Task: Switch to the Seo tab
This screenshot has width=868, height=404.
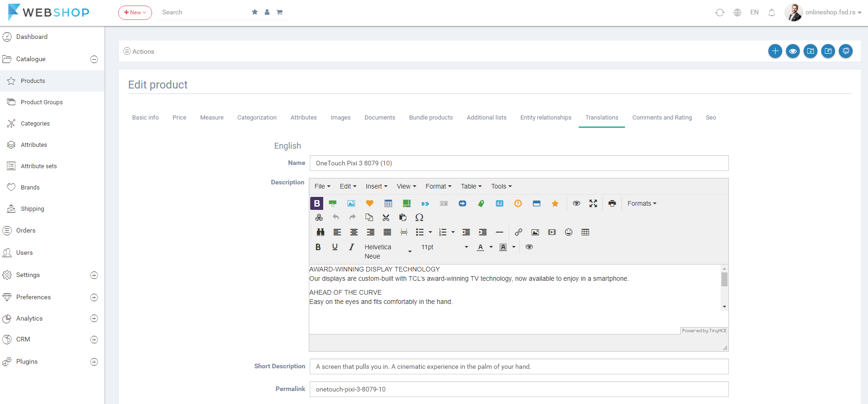Action: tap(711, 118)
